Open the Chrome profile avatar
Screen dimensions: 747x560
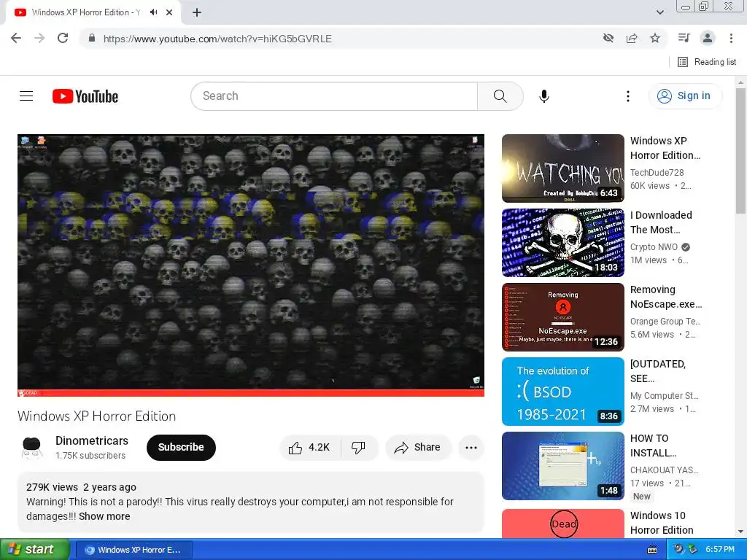tap(708, 38)
